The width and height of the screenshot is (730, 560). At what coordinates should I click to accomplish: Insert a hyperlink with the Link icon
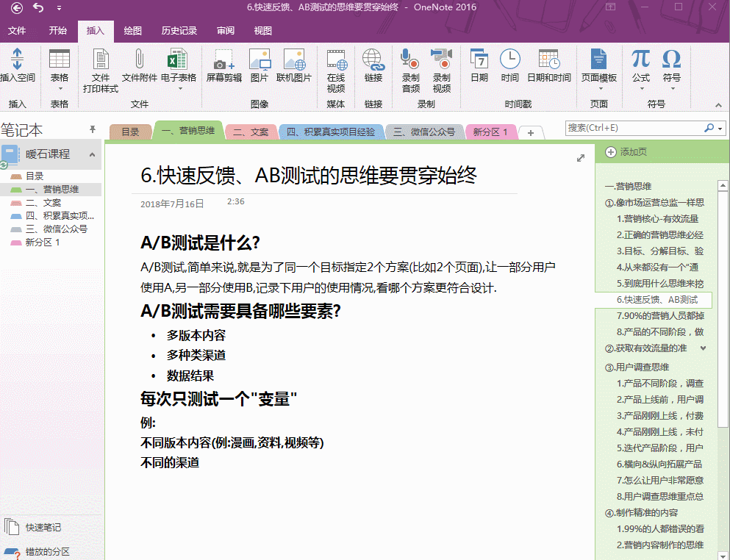point(373,65)
